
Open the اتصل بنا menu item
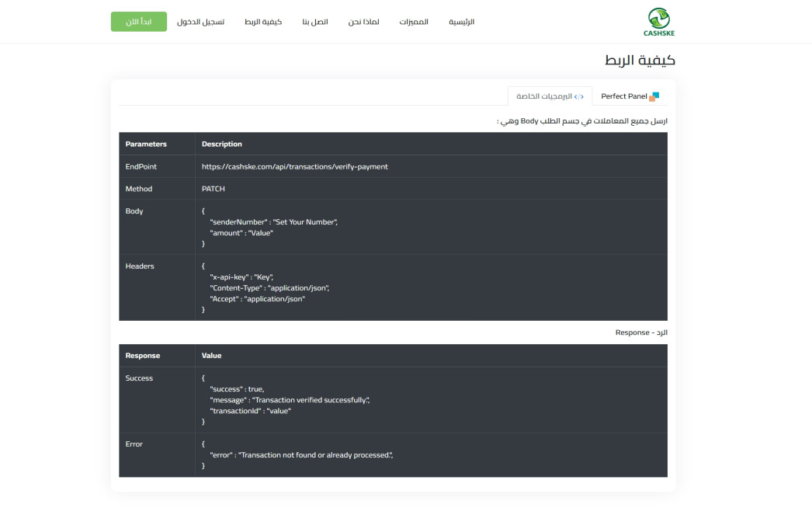315,22
